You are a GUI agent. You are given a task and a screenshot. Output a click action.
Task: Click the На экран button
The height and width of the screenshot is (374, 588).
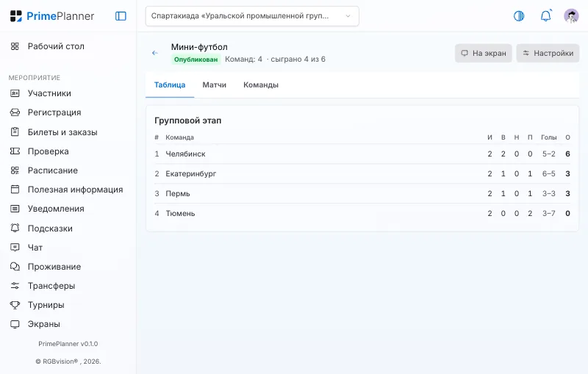[483, 53]
